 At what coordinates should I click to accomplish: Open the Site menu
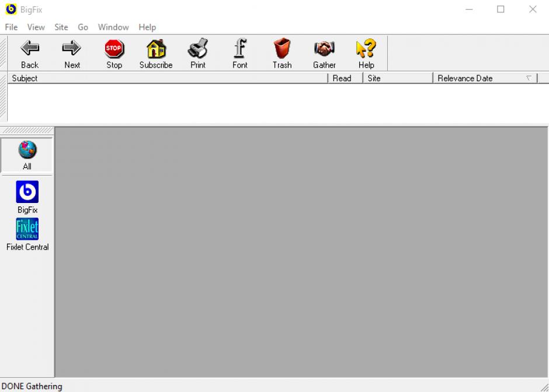click(x=61, y=27)
